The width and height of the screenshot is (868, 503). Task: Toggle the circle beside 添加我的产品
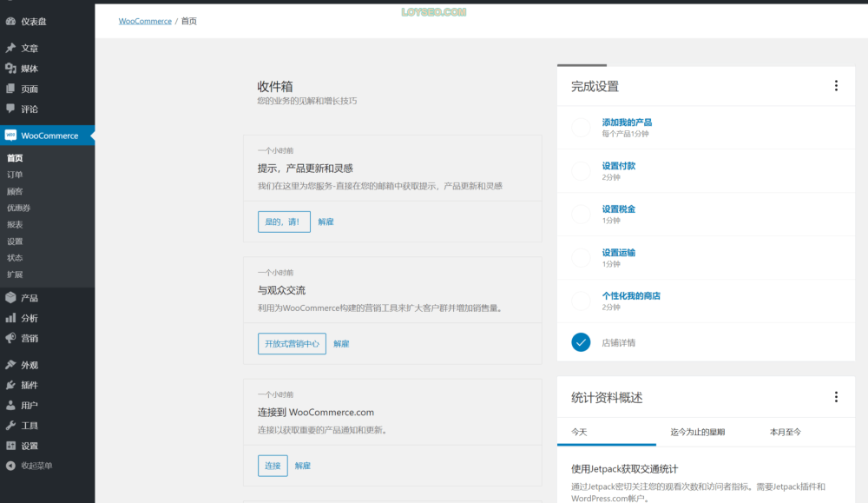[x=581, y=128]
